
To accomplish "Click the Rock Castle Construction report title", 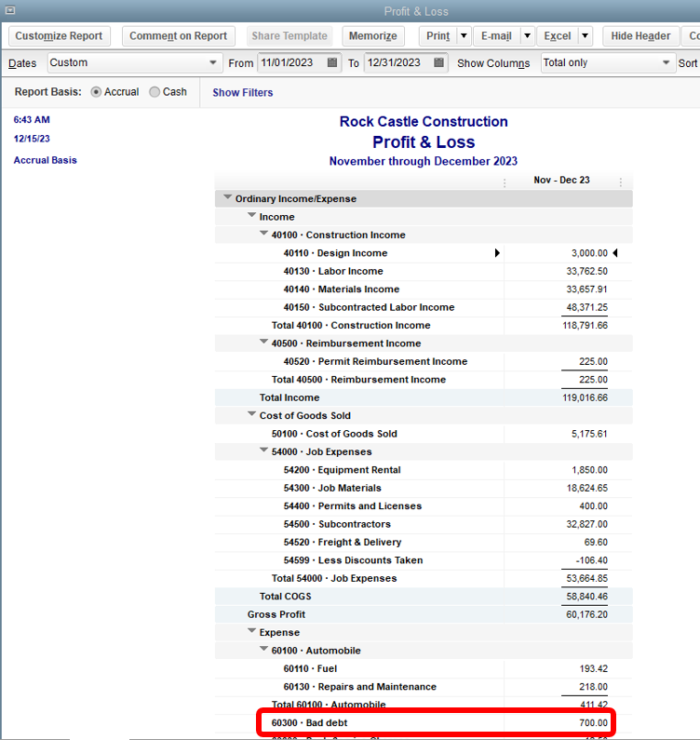I will point(424,122).
